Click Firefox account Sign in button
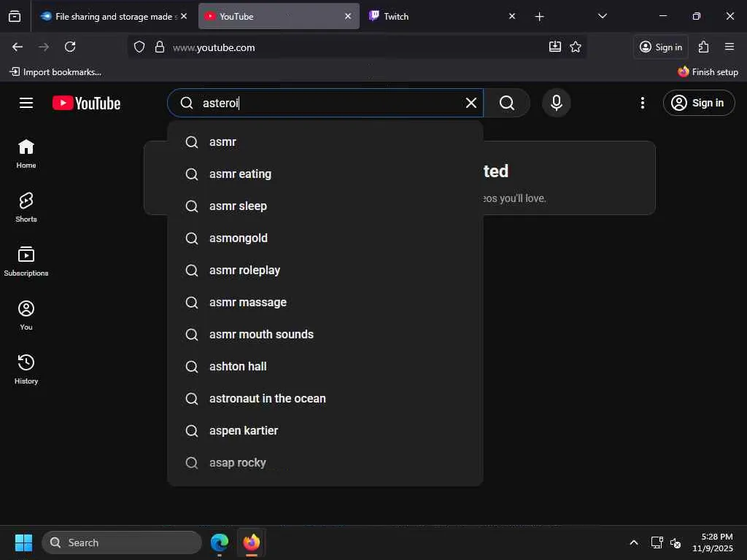This screenshot has height=560, width=747. tap(661, 47)
